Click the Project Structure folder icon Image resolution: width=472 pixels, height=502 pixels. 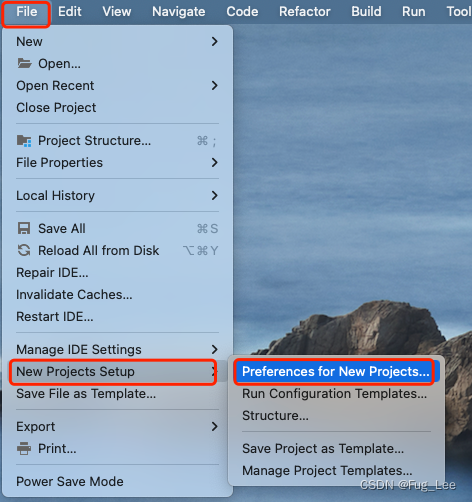pyautogui.click(x=24, y=141)
